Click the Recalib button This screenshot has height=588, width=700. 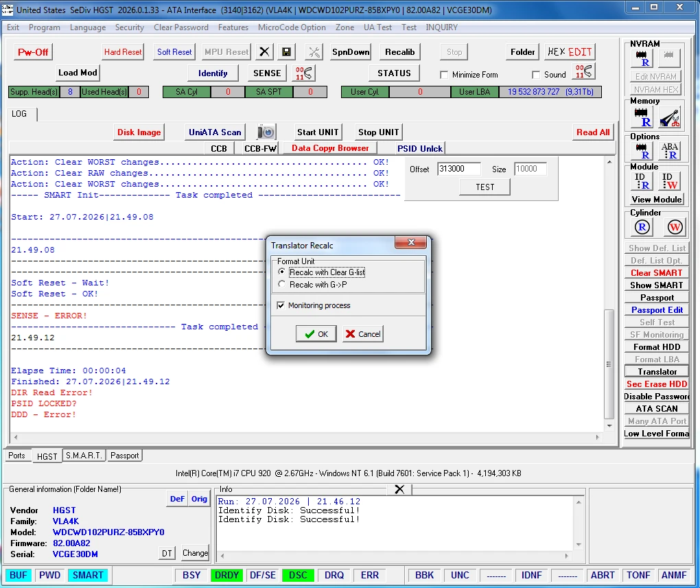pos(399,51)
